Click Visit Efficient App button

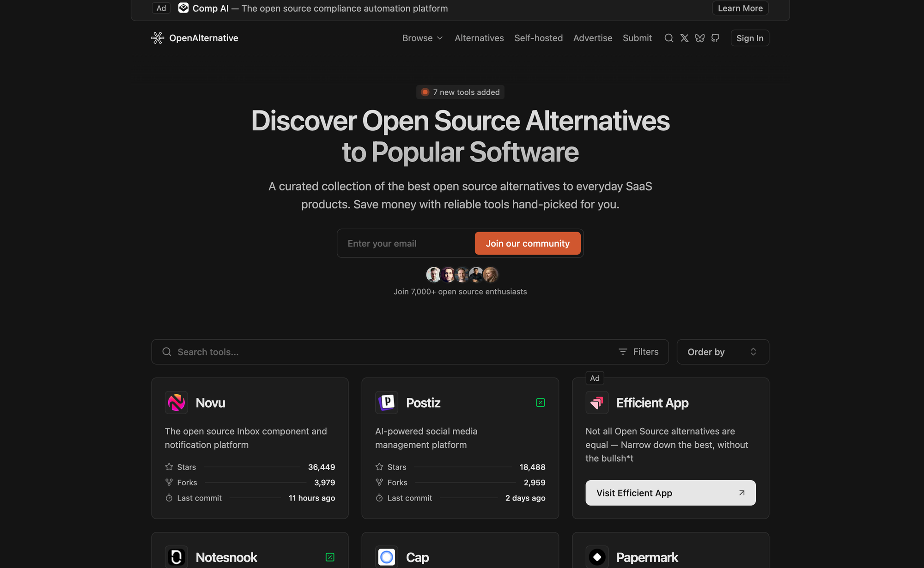tap(670, 493)
